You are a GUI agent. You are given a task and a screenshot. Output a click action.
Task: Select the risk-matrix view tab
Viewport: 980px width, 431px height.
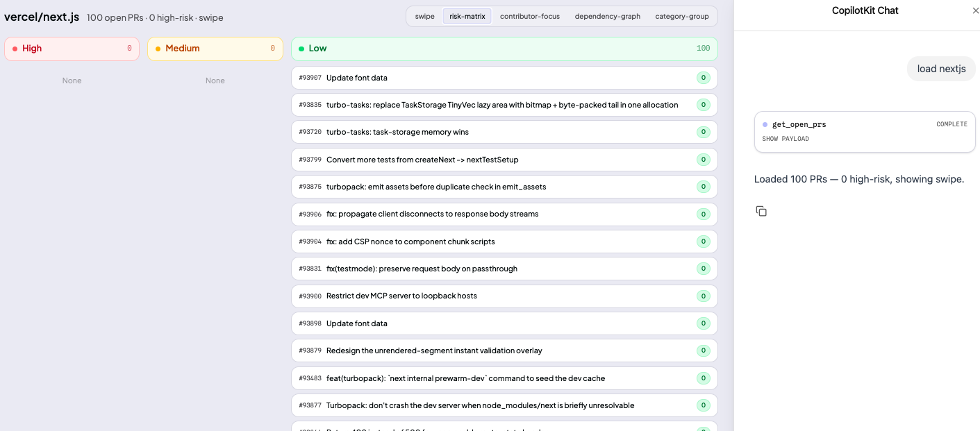click(x=467, y=16)
